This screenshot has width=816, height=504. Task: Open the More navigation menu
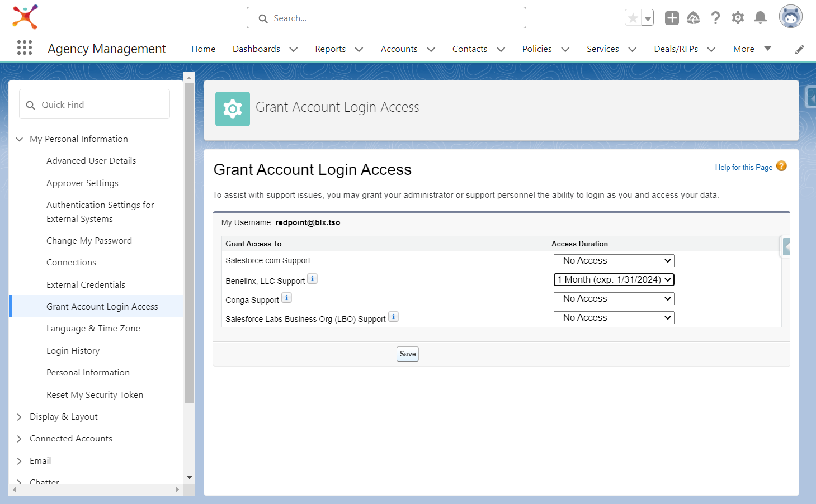[x=752, y=49]
